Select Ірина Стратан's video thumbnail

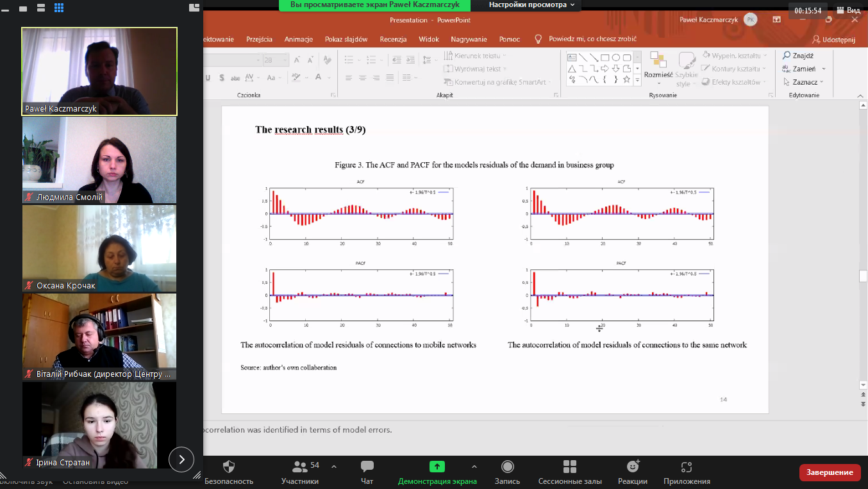[x=99, y=425]
